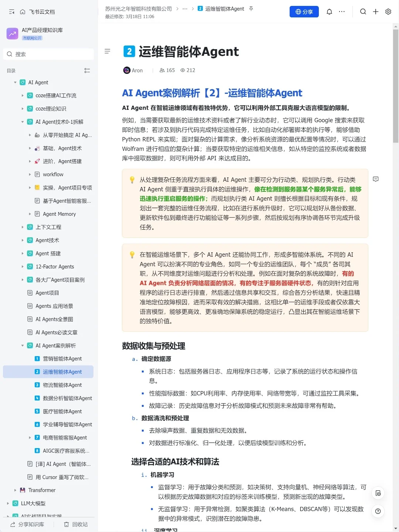Viewport: 399px width, 532px height.
Task: Expand the coze搭建AI工作流 node
Action: point(23,96)
